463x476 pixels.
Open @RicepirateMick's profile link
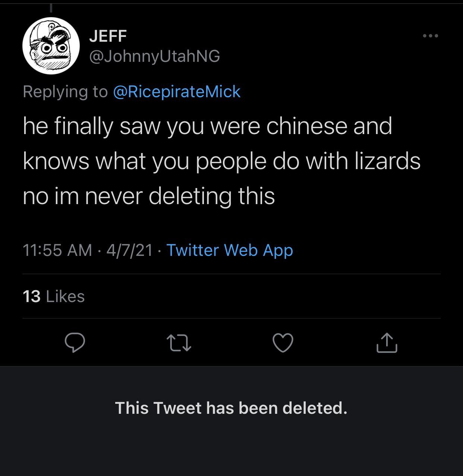pyautogui.click(x=177, y=92)
